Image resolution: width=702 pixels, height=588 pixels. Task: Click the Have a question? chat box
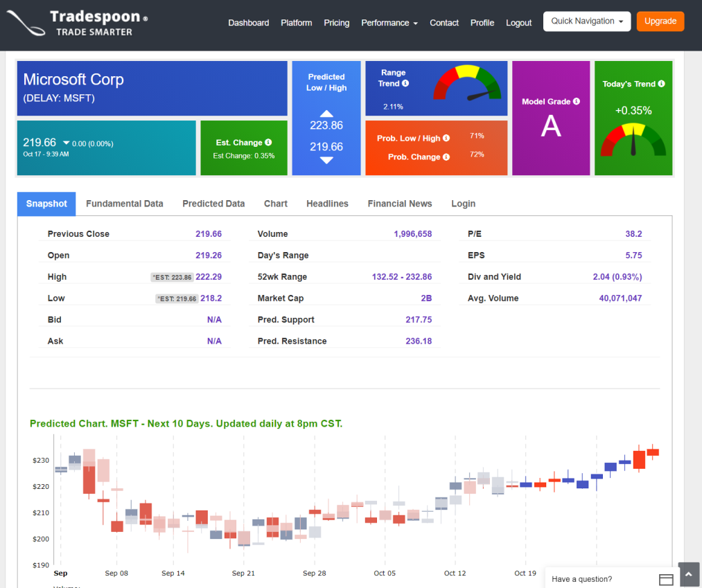point(611,578)
